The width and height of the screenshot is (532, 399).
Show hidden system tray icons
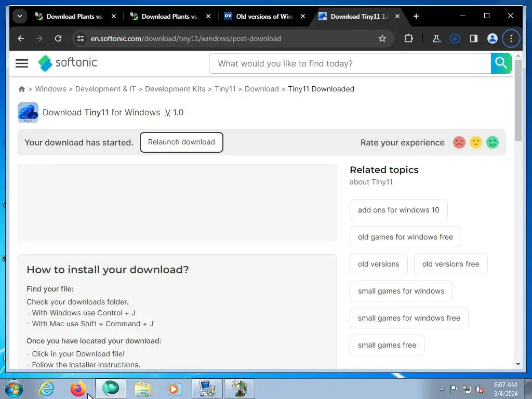442,389
